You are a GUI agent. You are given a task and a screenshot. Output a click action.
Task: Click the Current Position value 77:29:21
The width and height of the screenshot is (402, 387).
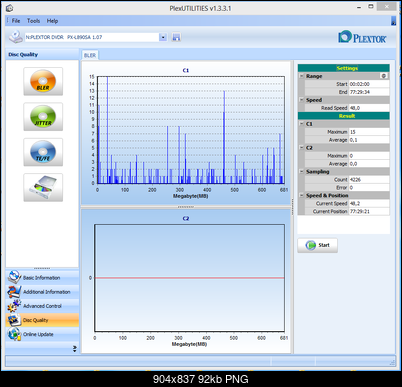[369, 211]
